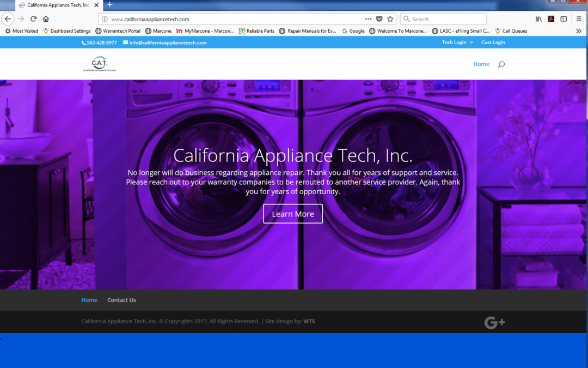Switch to the California Appliance Tech tab
Image resolution: width=588 pixels, height=368 pixels.
[x=54, y=4]
